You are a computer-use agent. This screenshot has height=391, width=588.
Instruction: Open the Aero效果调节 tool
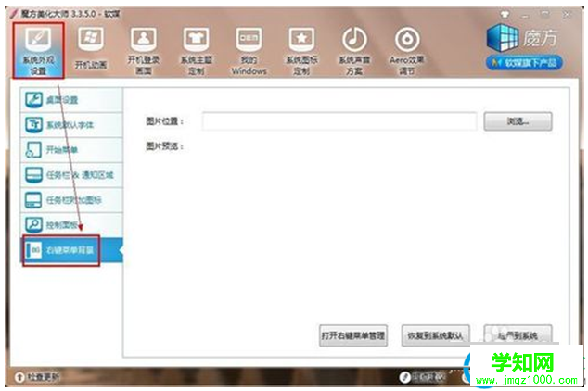[407, 51]
